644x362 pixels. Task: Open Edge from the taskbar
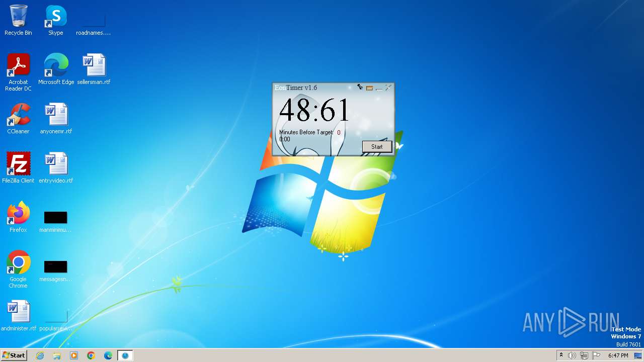tap(108, 355)
